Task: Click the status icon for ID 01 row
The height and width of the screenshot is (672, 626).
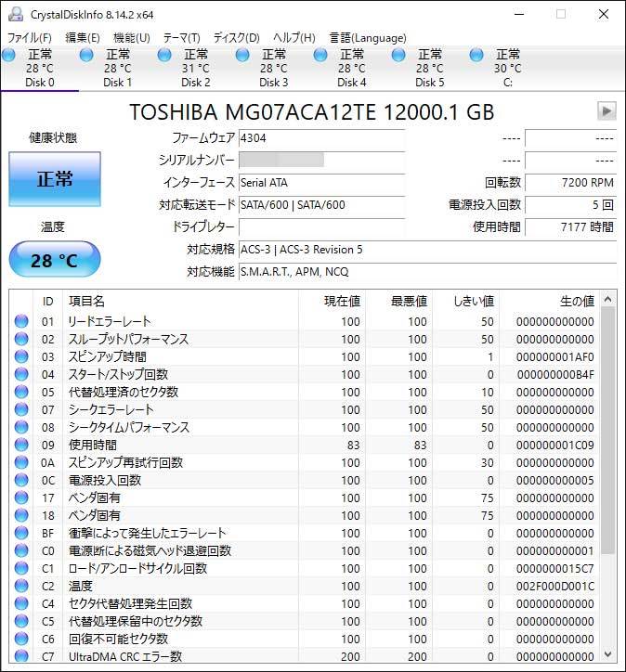Action: click(x=21, y=321)
